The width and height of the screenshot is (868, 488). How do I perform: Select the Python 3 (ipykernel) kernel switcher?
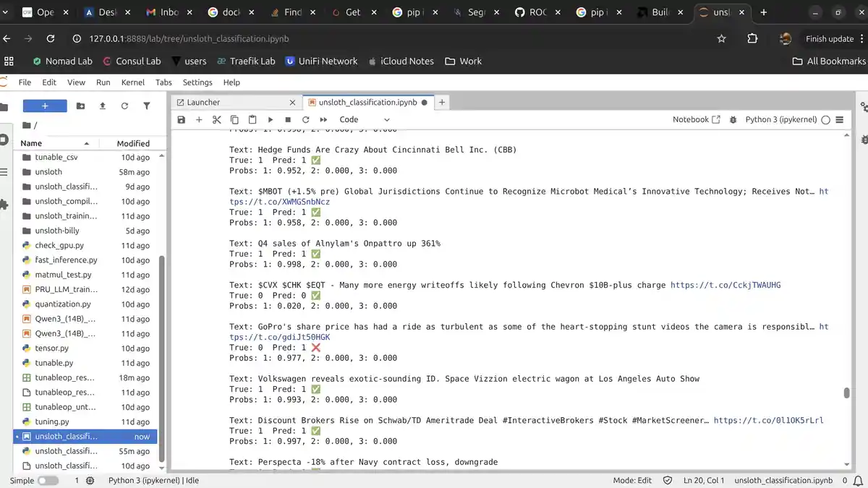click(780, 119)
